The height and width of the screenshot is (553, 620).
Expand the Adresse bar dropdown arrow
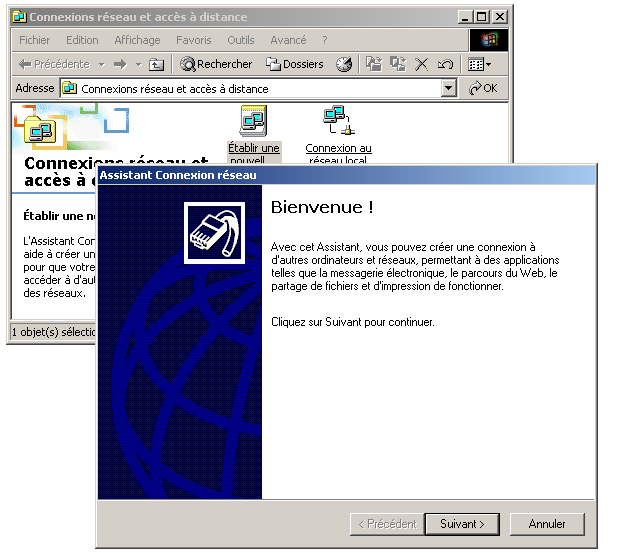448,88
